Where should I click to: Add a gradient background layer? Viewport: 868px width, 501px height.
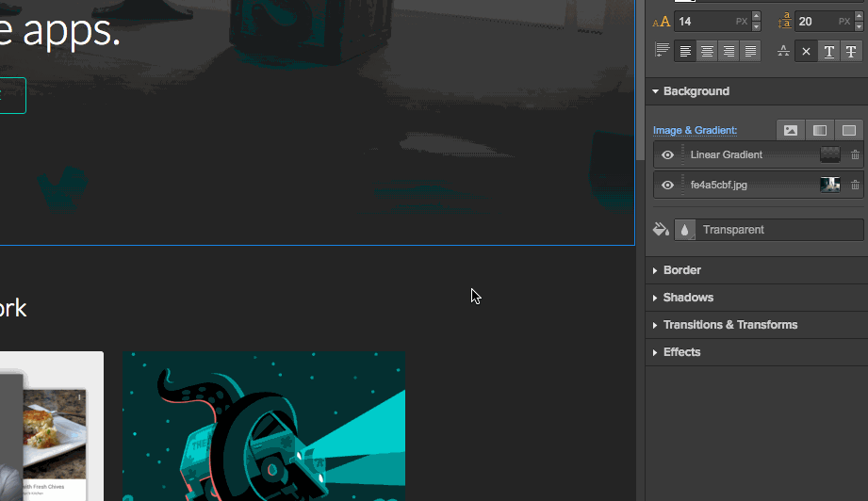click(820, 130)
